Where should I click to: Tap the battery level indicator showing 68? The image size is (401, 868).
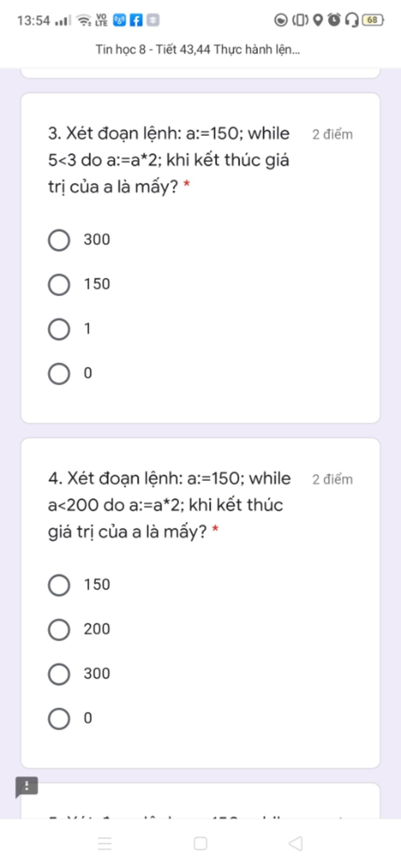[372, 20]
